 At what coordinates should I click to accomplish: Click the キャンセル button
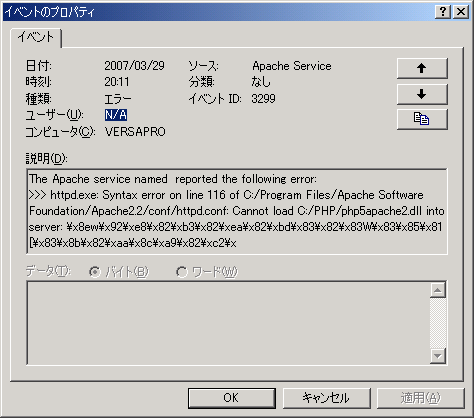point(326,398)
